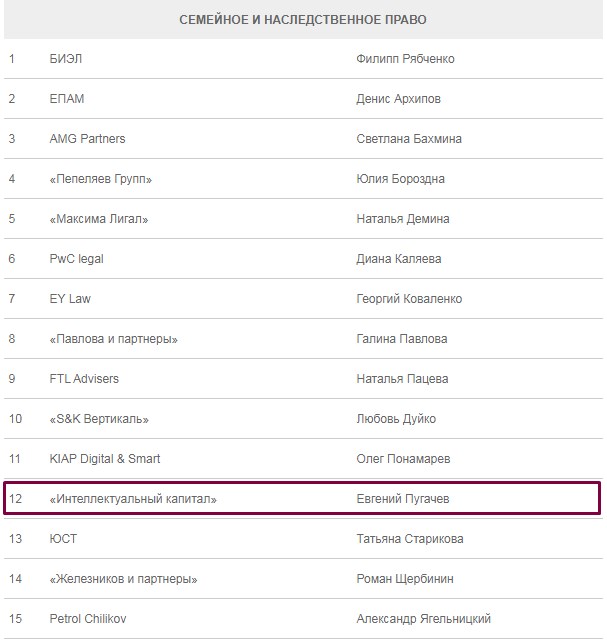607x644 pixels.
Task: Select KIAP Digital & Smart
Action: [x=105, y=459]
